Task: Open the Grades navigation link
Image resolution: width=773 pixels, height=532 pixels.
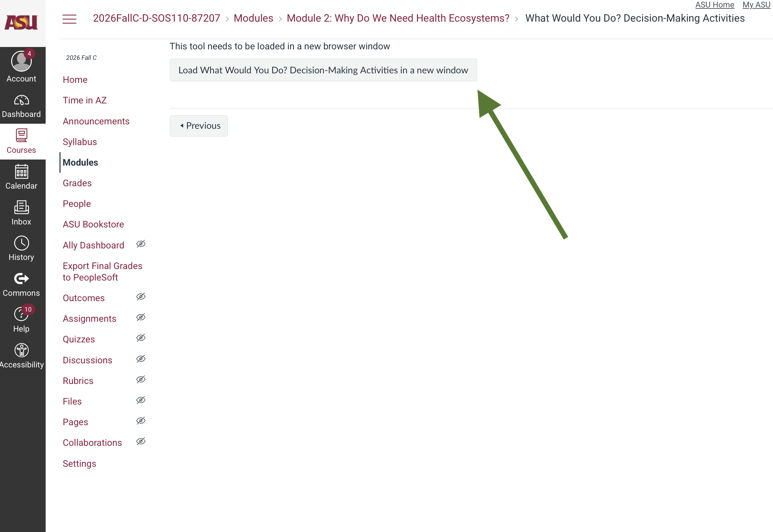Action: 77,183
